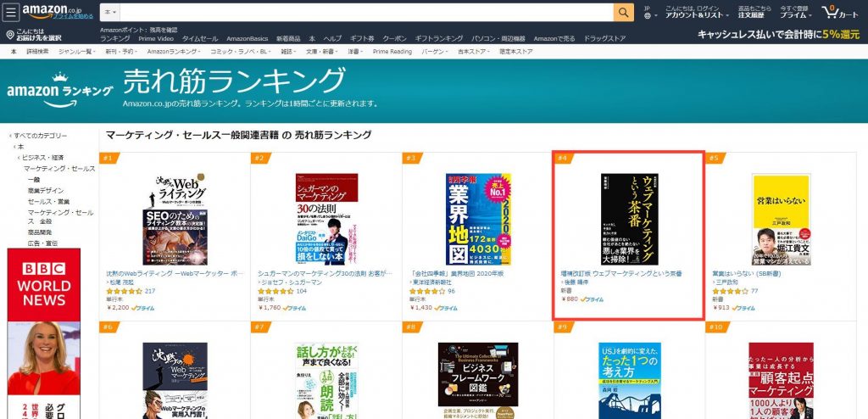Click the delivery location pin icon
Image resolution: width=868 pixels, height=419 pixels.
click(10, 35)
